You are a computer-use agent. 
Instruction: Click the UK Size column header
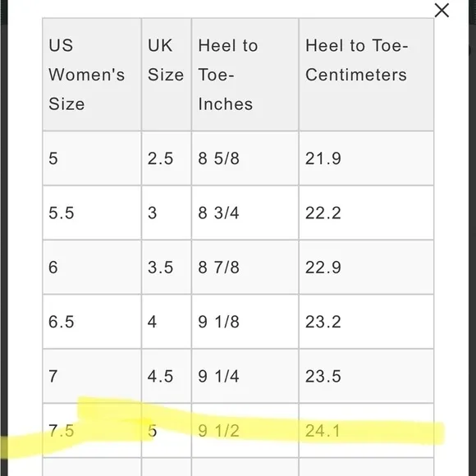point(167,75)
